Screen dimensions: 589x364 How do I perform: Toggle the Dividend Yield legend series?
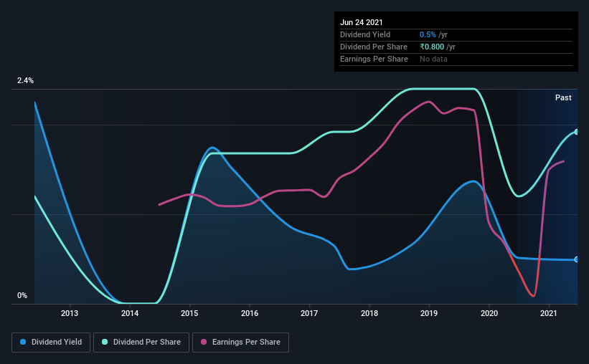coord(51,343)
